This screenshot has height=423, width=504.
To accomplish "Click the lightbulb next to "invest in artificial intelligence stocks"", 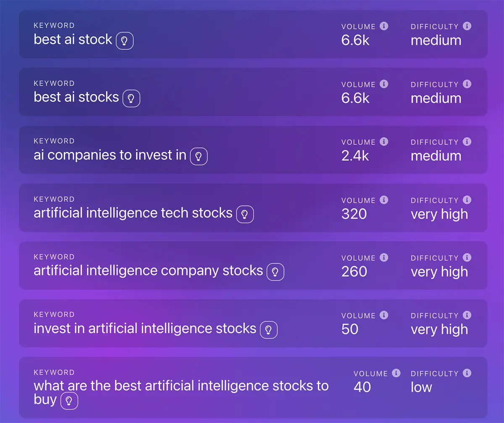I will pos(268,330).
